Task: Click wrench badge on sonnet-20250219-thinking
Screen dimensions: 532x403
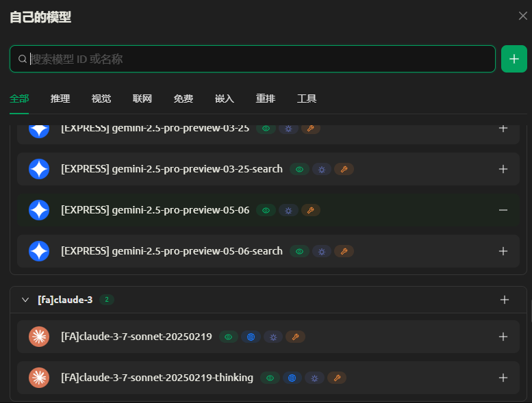Action: (x=337, y=378)
